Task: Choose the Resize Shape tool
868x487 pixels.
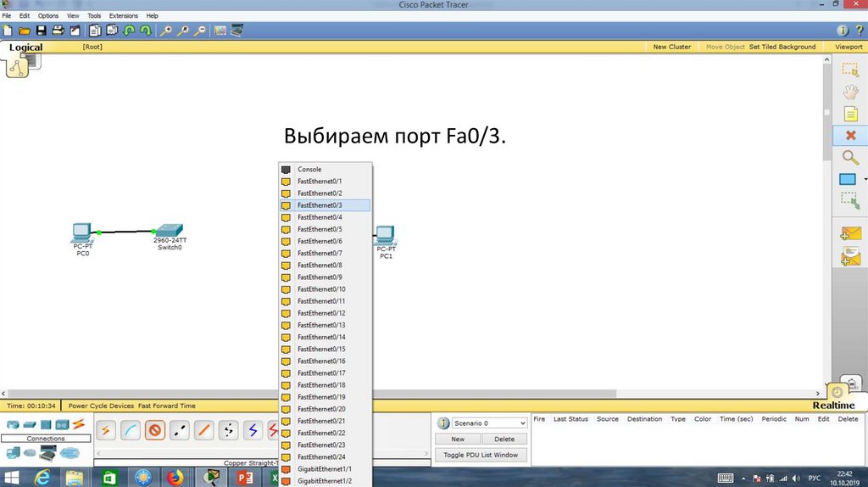Action: 850,200
